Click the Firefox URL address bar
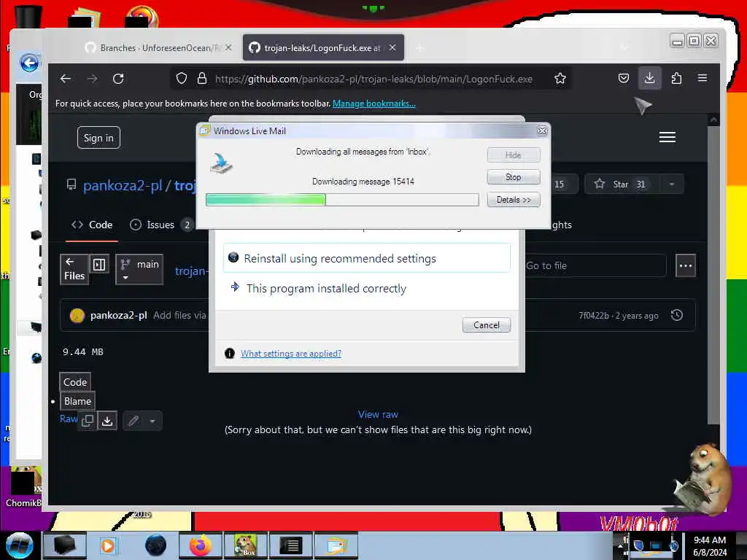 pyautogui.click(x=373, y=79)
